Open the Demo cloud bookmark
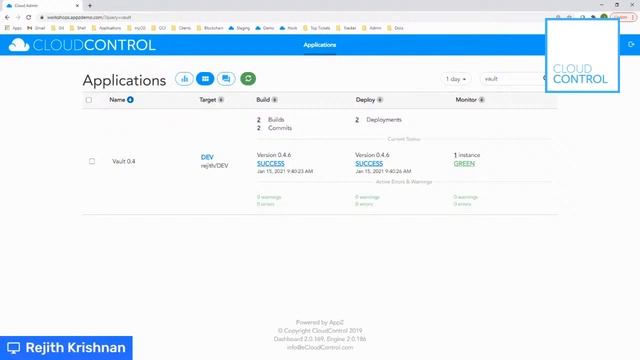This screenshot has height=360, width=640. (265, 28)
